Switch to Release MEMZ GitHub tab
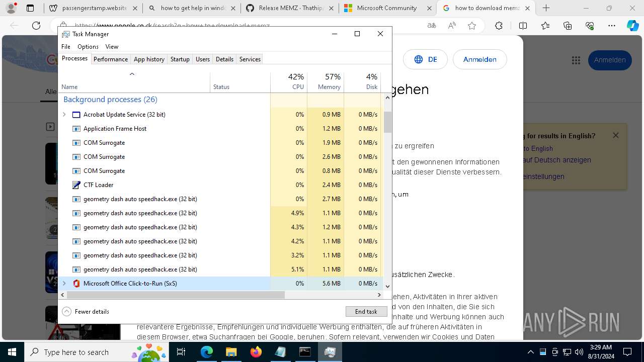 (x=289, y=8)
